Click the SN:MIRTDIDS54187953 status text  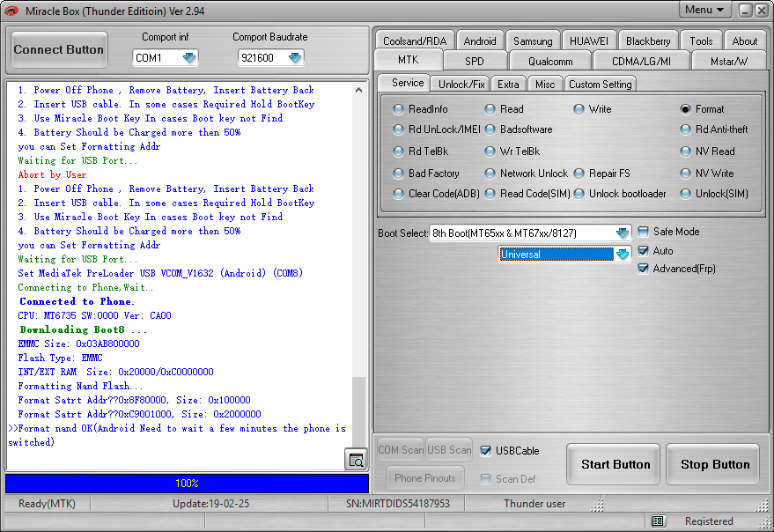pyautogui.click(x=398, y=504)
